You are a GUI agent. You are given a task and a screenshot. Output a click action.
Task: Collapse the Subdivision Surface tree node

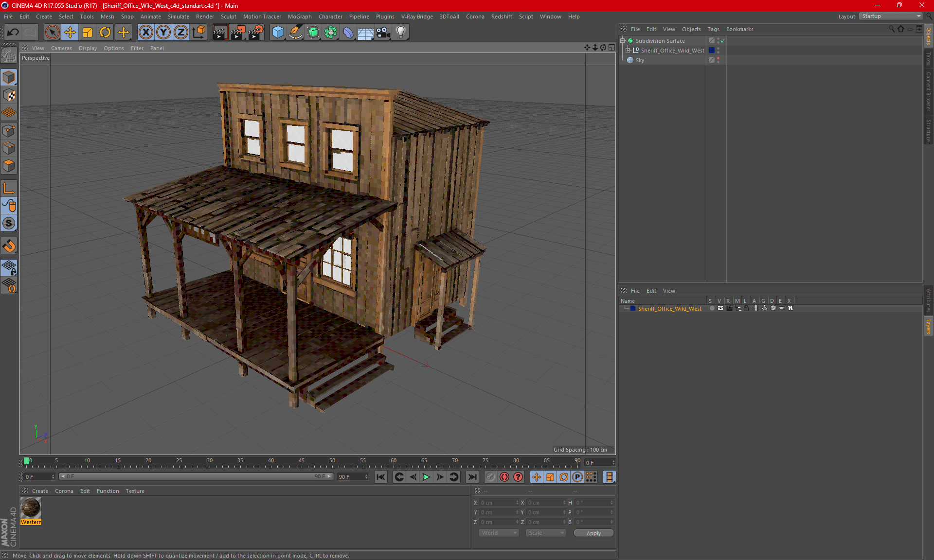point(623,41)
